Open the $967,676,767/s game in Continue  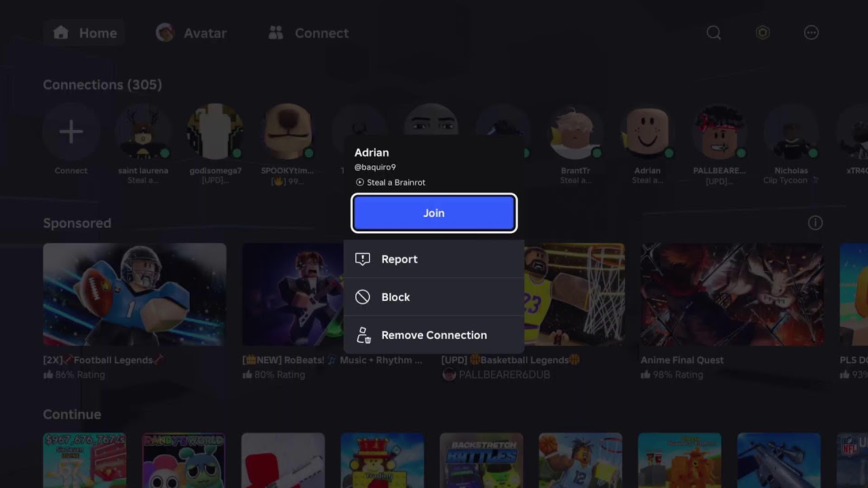[x=85, y=460]
